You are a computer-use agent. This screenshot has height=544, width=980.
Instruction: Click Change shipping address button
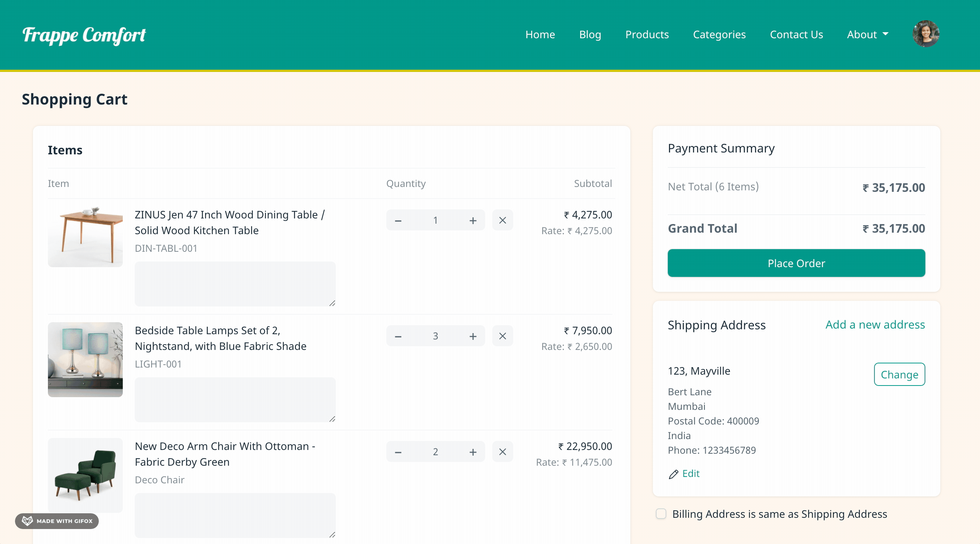900,375
